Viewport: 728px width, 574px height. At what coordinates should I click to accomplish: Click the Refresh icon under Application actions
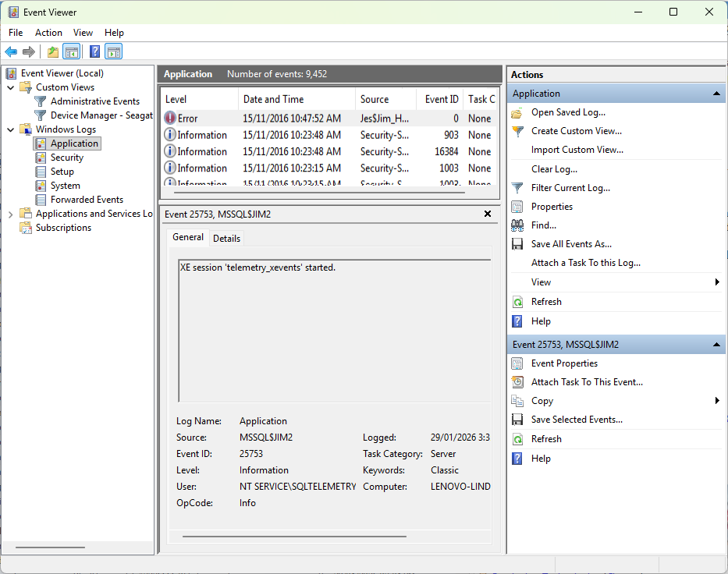519,302
